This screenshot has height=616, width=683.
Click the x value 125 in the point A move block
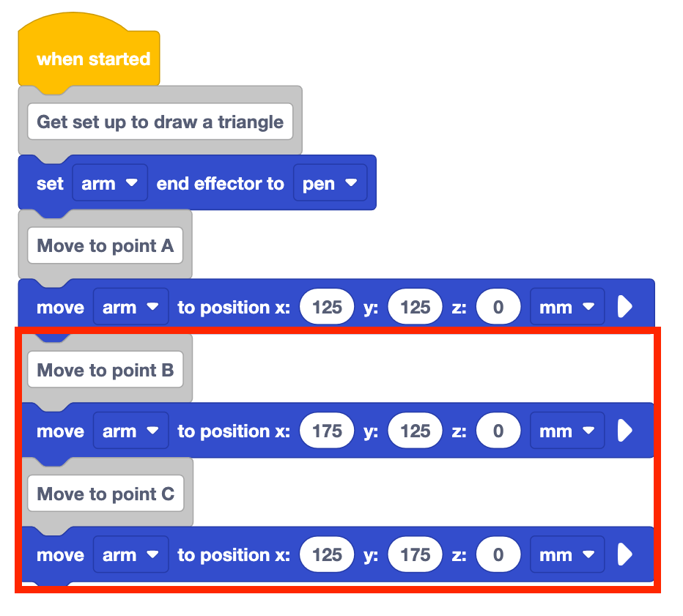(327, 308)
